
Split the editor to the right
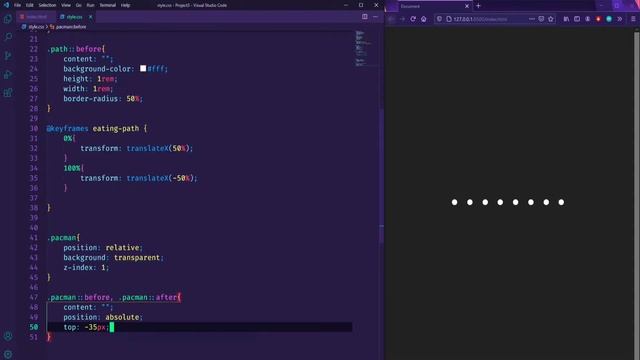[x=364, y=17]
